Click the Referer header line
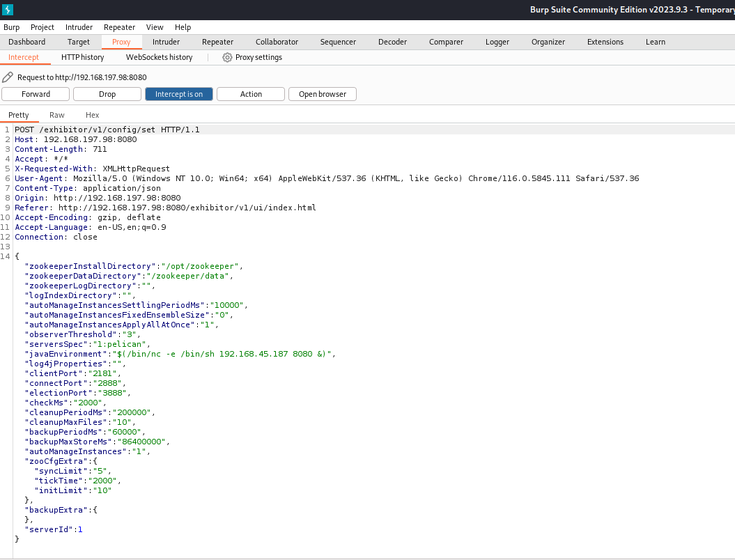The height and width of the screenshot is (560, 735). coord(166,208)
